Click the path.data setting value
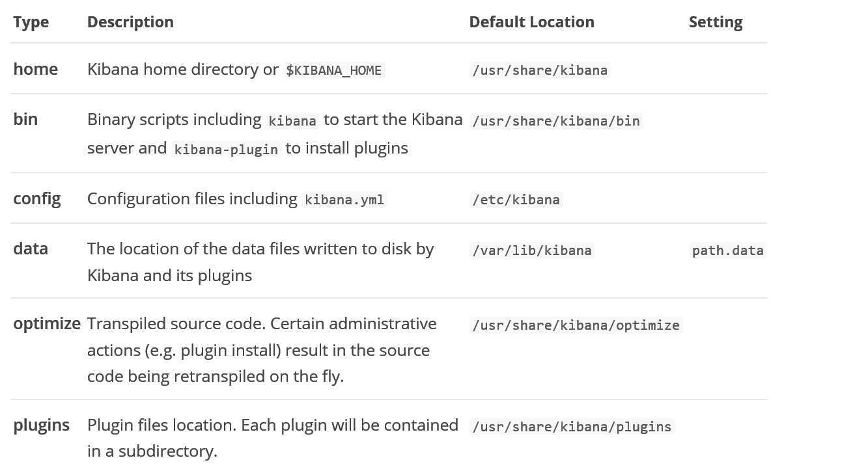This screenshot has height=471, width=868. coord(728,250)
